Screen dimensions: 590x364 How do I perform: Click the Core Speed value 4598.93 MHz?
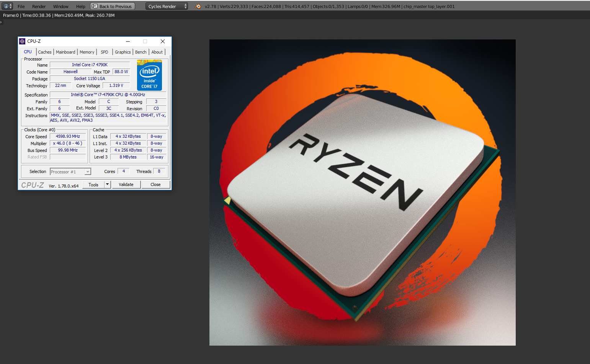pyautogui.click(x=68, y=137)
